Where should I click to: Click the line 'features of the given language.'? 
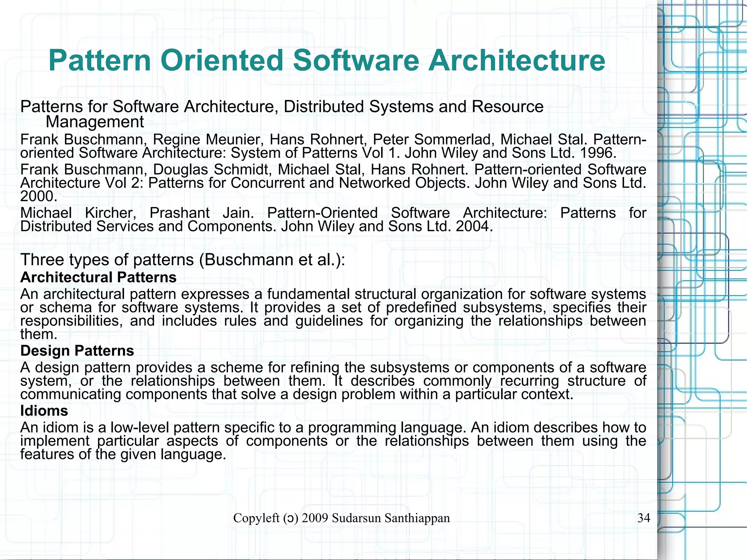(x=123, y=455)
